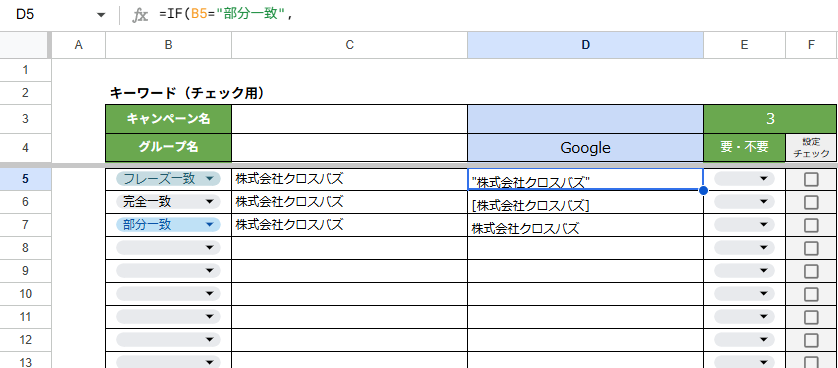Select row 12 header

[25, 340]
